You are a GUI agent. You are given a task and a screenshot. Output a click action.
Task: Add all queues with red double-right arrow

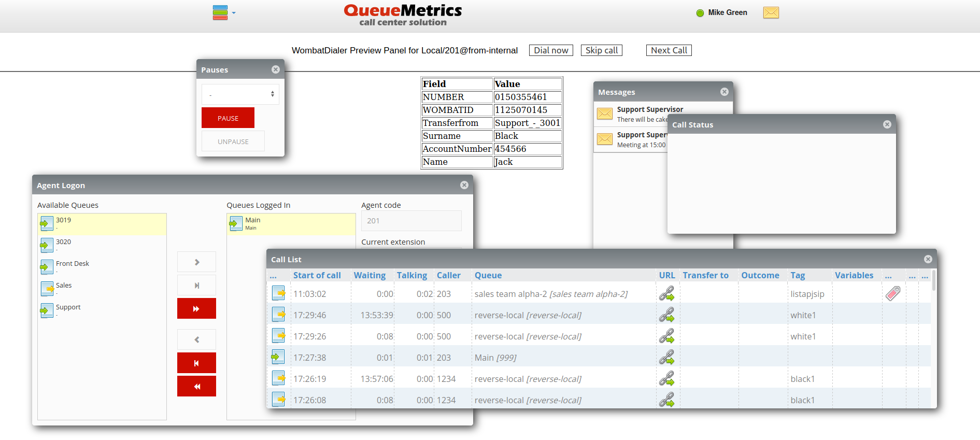click(196, 308)
